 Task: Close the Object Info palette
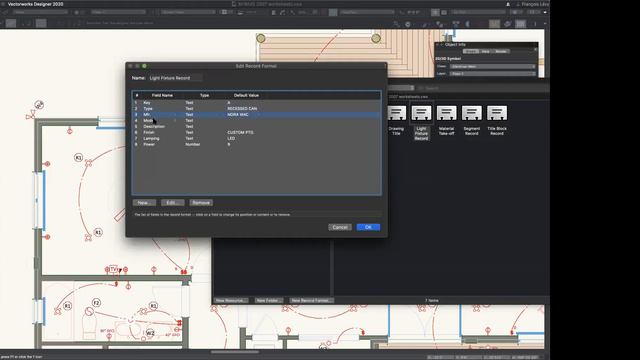click(x=437, y=44)
